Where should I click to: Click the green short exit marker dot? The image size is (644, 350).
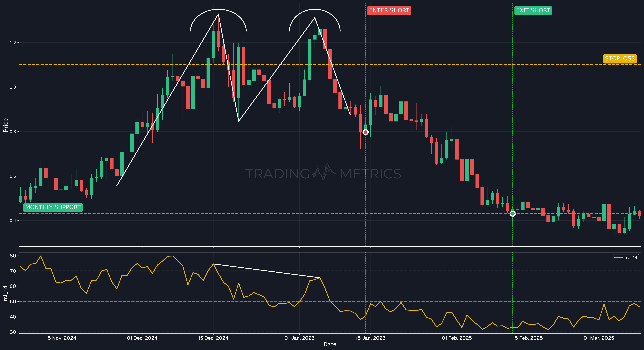(x=512, y=214)
